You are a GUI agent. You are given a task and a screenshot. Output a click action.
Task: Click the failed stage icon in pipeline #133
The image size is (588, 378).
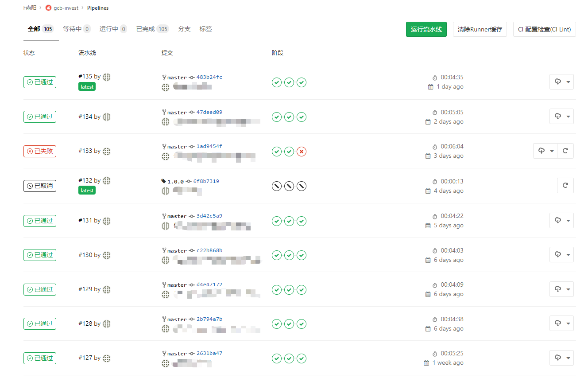[302, 152]
